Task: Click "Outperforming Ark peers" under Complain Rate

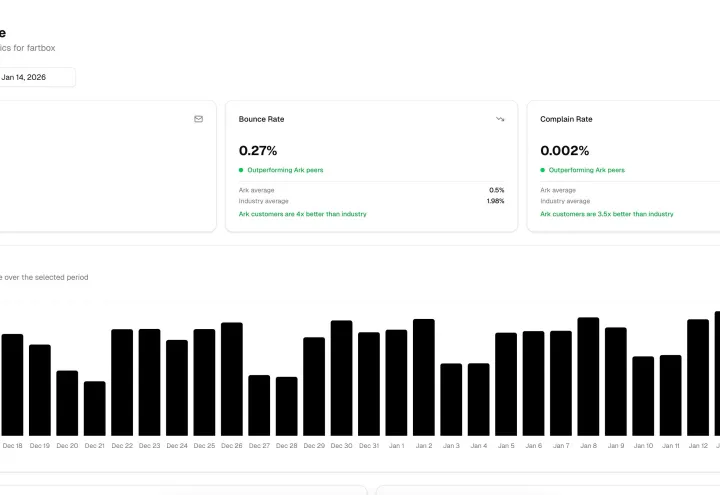Action: point(586,170)
